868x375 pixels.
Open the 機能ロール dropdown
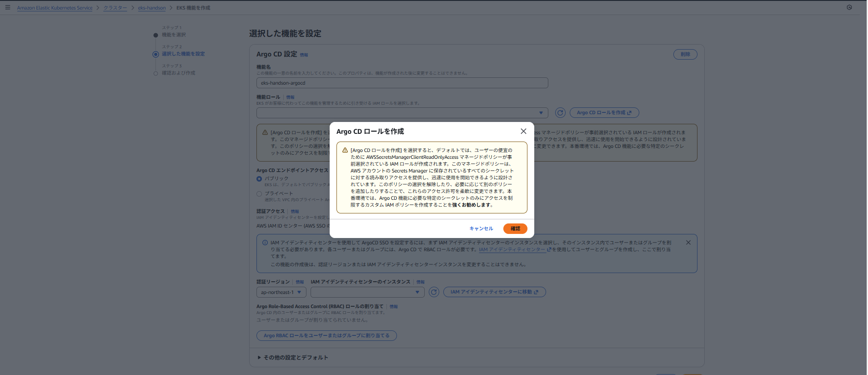[x=402, y=112]
